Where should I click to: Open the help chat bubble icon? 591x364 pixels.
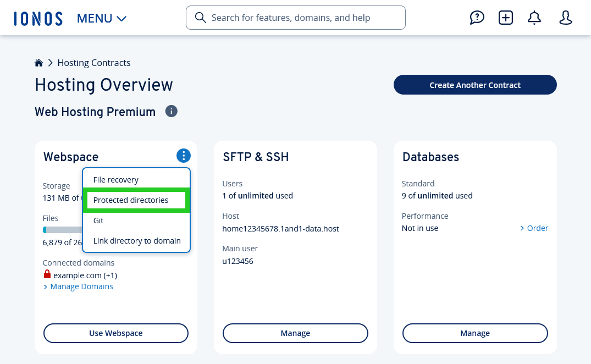(x=477, y=18)
